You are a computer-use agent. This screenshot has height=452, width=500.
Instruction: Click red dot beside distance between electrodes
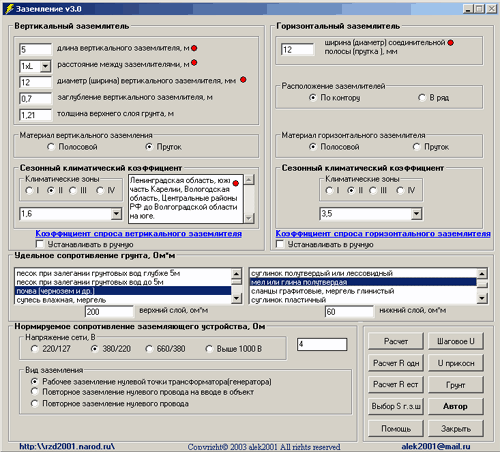click(194, 62)
